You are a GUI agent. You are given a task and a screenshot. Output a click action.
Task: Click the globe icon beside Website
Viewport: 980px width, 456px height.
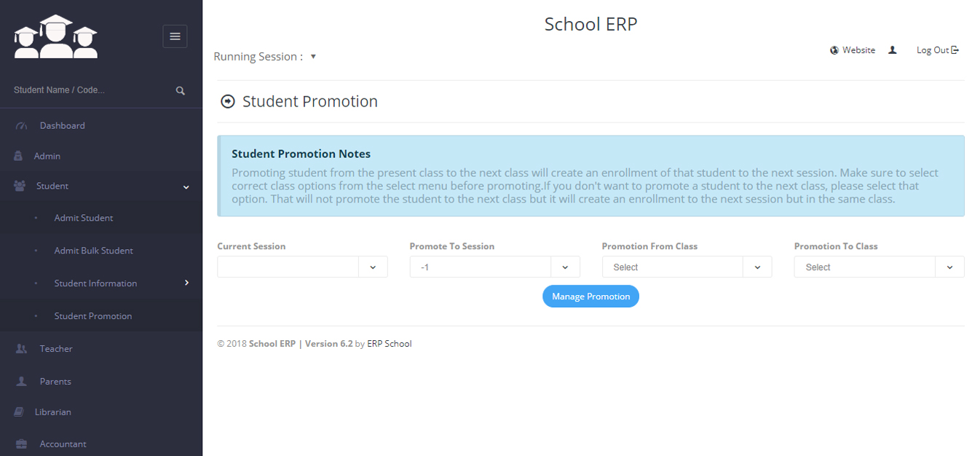[834, 50]
